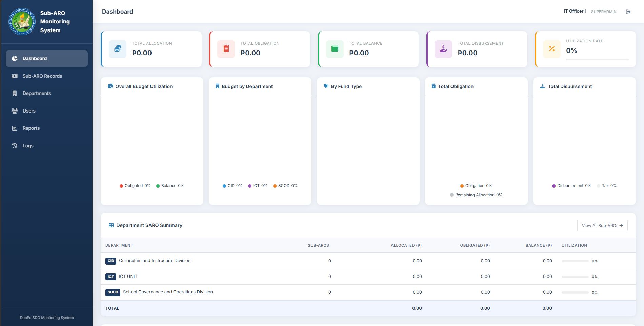Click the Total Allocation coins icon
This screenshot has height=326, width=644.
click(118, 49)
